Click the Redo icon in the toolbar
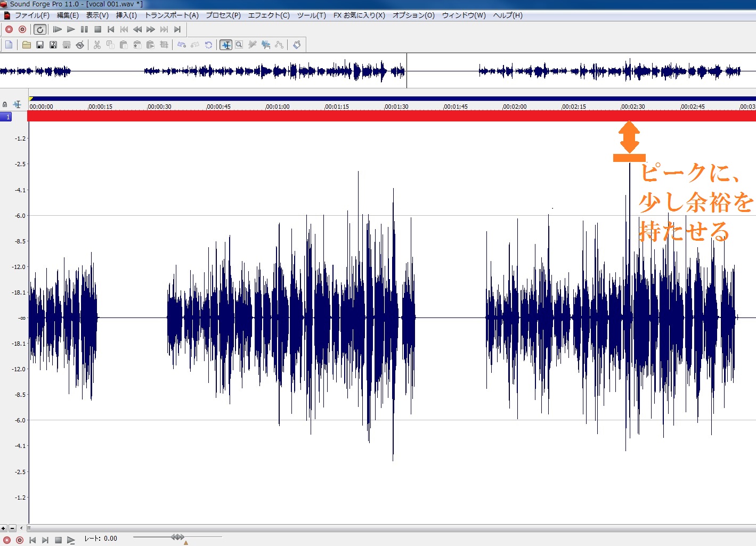This screenshot has height=546, width=756. [x=195, y=45]
